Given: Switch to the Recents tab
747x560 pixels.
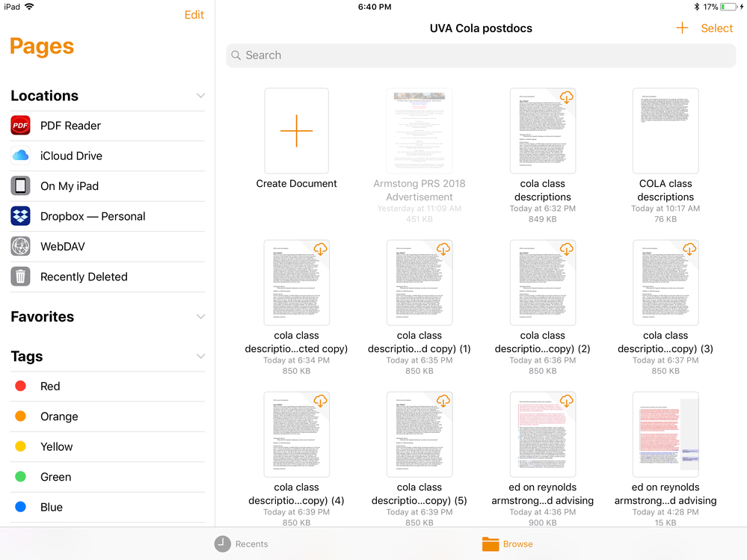Looking at the screenshot, I should click(x=241, y=544).
